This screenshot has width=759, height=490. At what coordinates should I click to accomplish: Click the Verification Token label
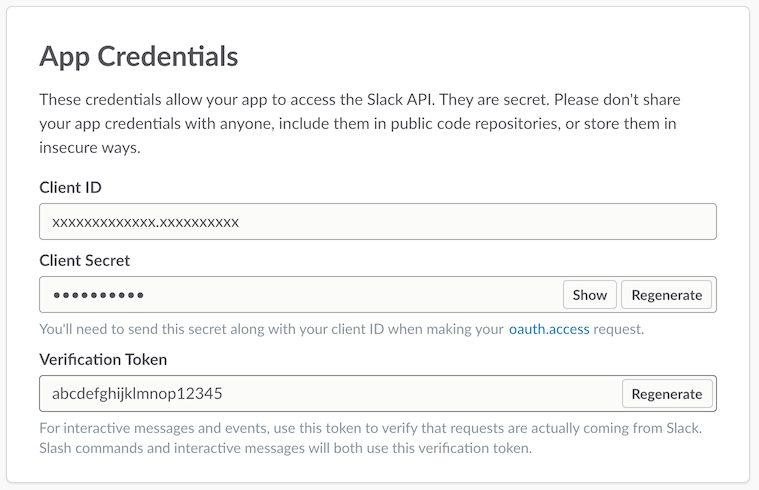[x=103, y=359]
